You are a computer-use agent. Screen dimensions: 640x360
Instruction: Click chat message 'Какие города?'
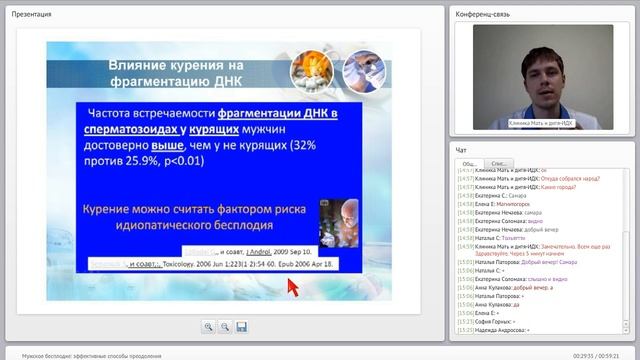point(558,187)
